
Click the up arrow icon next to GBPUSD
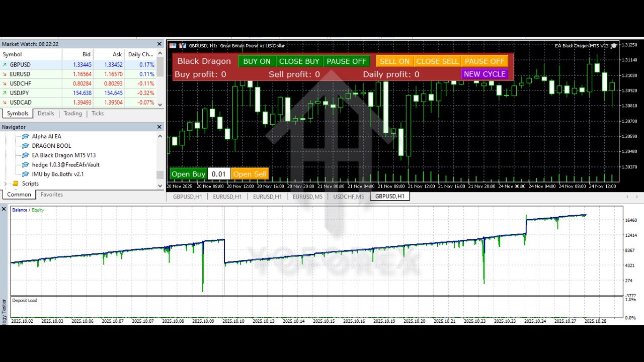(x=5, y=65)
